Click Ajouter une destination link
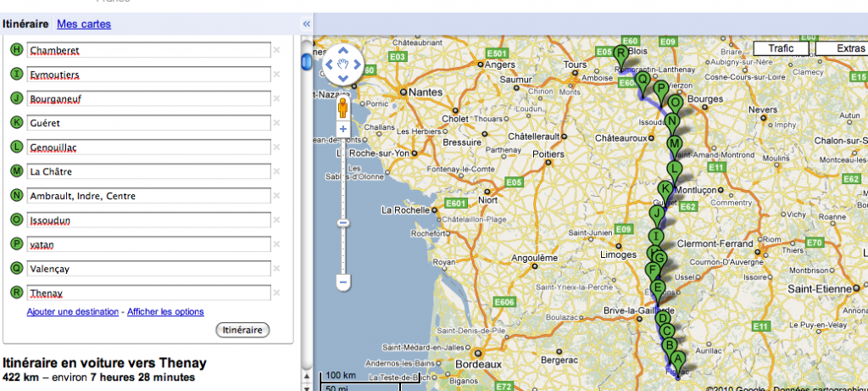 tap(73, 312)
